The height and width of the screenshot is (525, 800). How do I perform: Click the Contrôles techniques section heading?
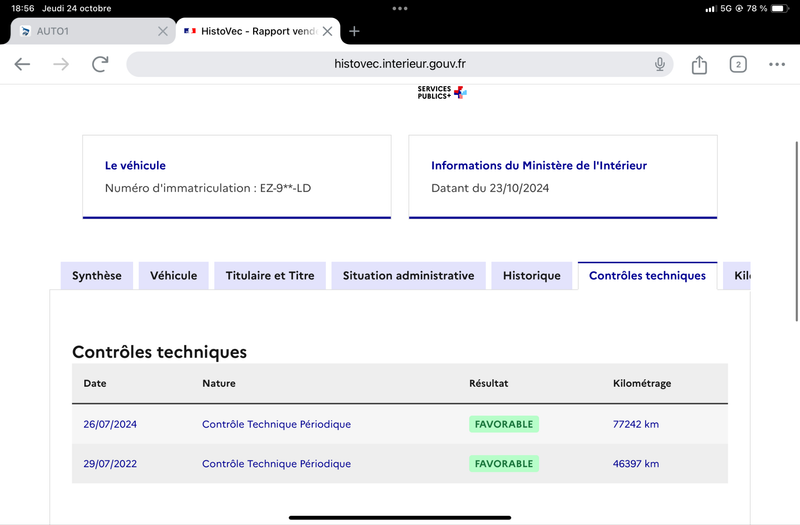[159, 352]
